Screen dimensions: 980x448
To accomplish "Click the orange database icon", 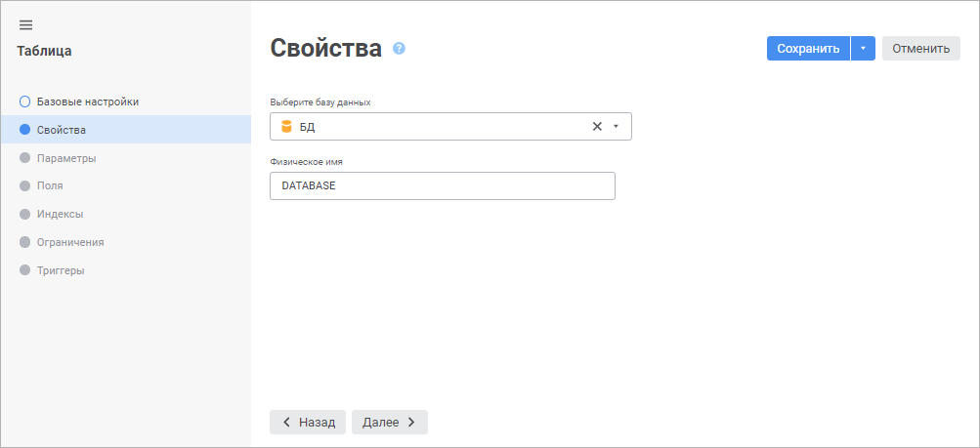I will (286, 127).
